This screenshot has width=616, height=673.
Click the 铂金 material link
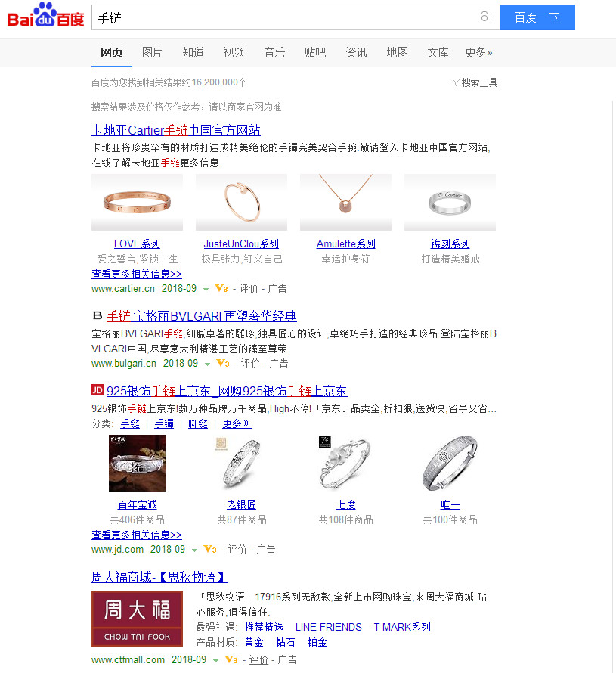tap(317, 642)
